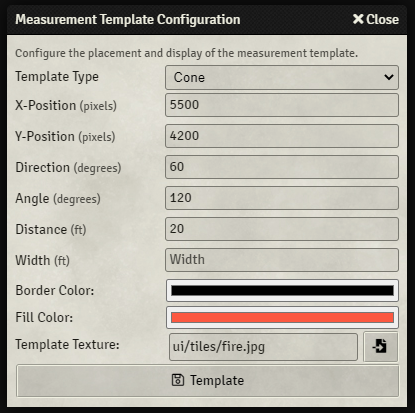
Task: Click the floppy disk save icon
Action: [178, 380]
